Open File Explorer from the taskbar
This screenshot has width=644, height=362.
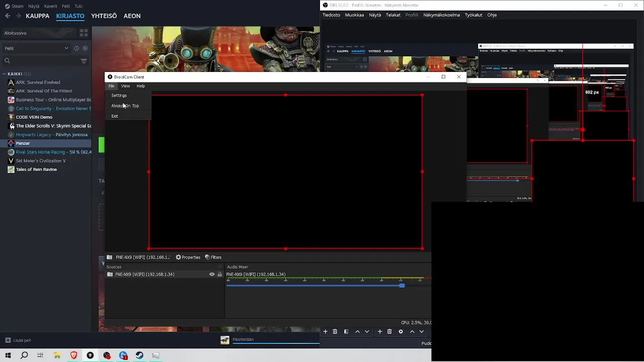coord(57,355)
